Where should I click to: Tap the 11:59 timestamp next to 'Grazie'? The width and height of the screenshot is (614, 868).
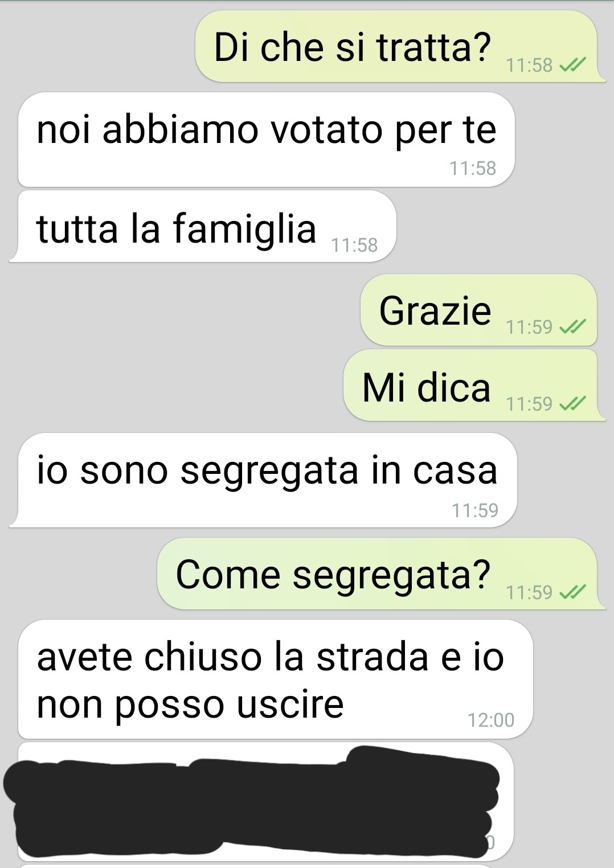tap(529, 327)
